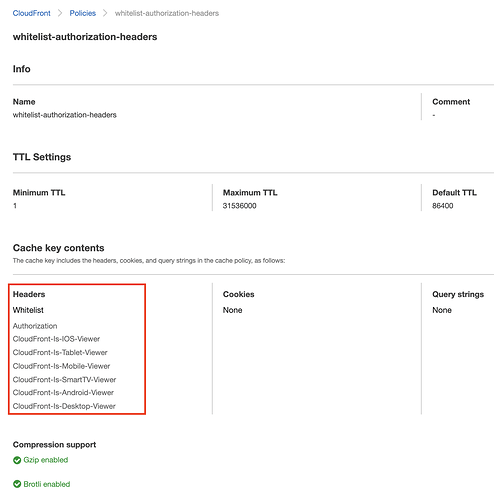Click the Maximum TTL label
Image resolution: width=494 pixels, height=500 pixels.
(250, 193)
